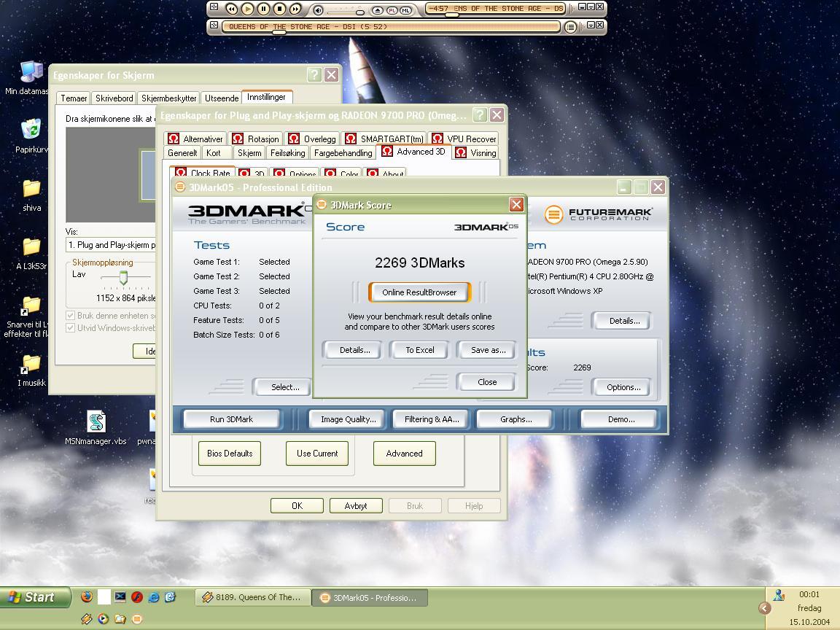The image size is (840, 630).
Task: Click the Skjermoppløsning resolution slider
Action: tap(123, 277)
